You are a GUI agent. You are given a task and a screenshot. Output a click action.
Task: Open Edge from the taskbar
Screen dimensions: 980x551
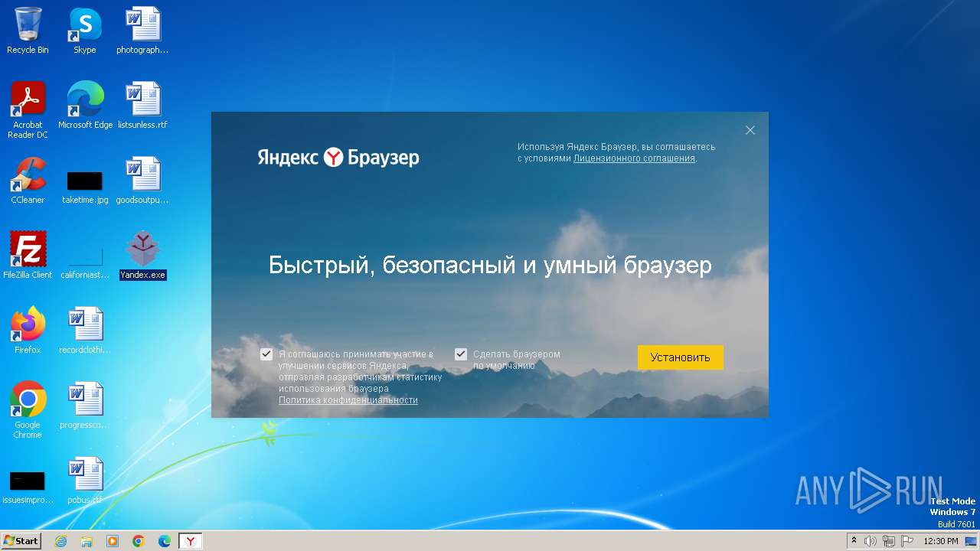[x=165, y=541]
